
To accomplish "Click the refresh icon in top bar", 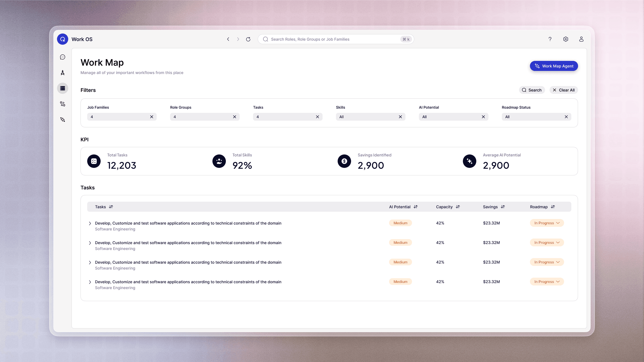I will (248, 39).
